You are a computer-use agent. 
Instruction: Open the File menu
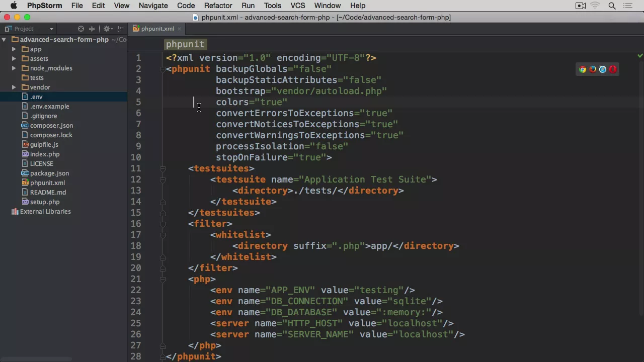pyautogui.click(x=77, y=6)
